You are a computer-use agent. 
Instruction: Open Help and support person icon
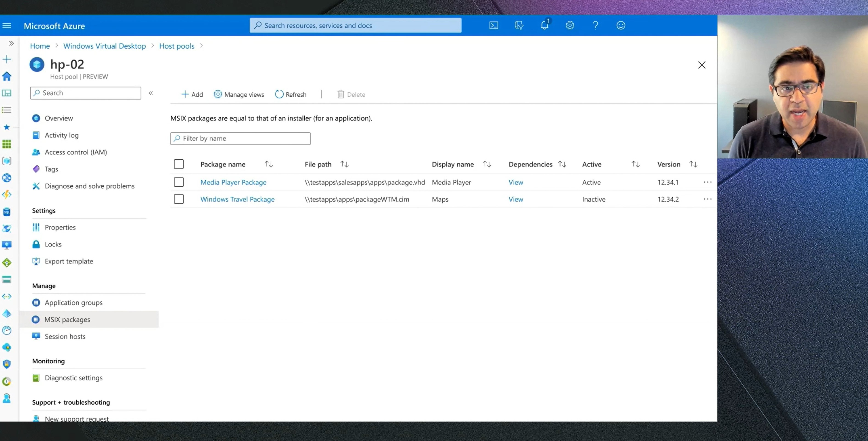click(7, 398)
